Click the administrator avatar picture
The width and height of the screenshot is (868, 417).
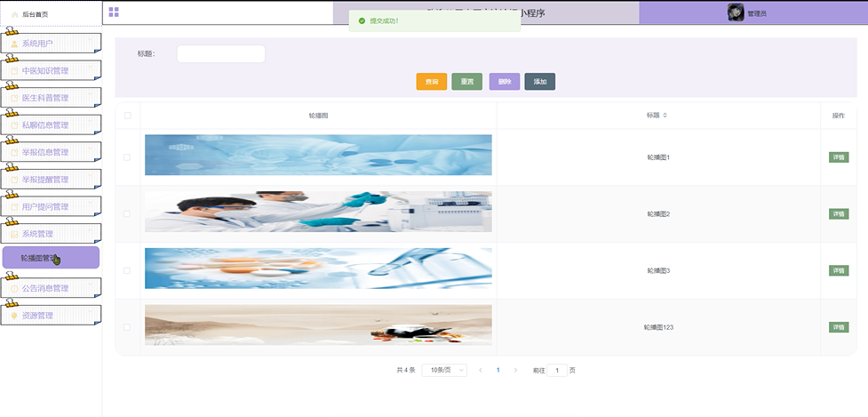coord(736,12)
